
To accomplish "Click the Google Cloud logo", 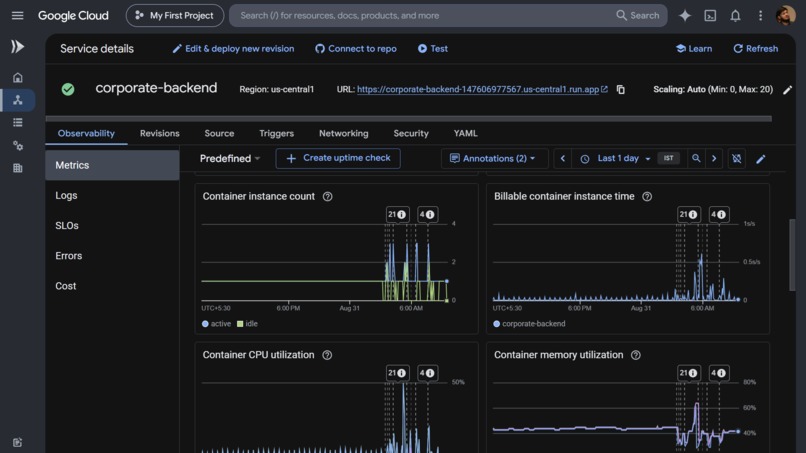I will click(73, 15).
